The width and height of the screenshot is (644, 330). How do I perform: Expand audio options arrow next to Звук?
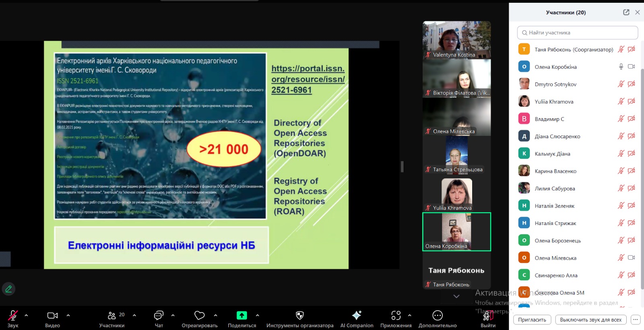pyautogui.click(x=27, y=315)
